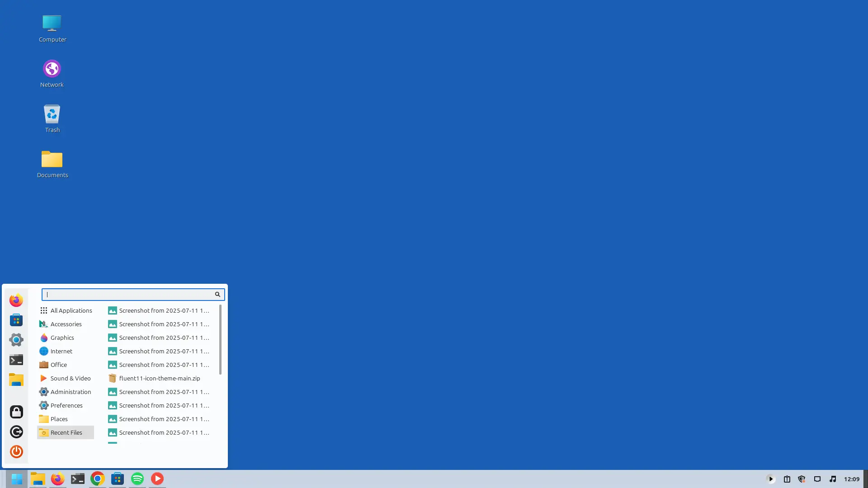Viewport: 868px width, 488px height.
Task: Open the Internet category
Action: coord(66,352)
